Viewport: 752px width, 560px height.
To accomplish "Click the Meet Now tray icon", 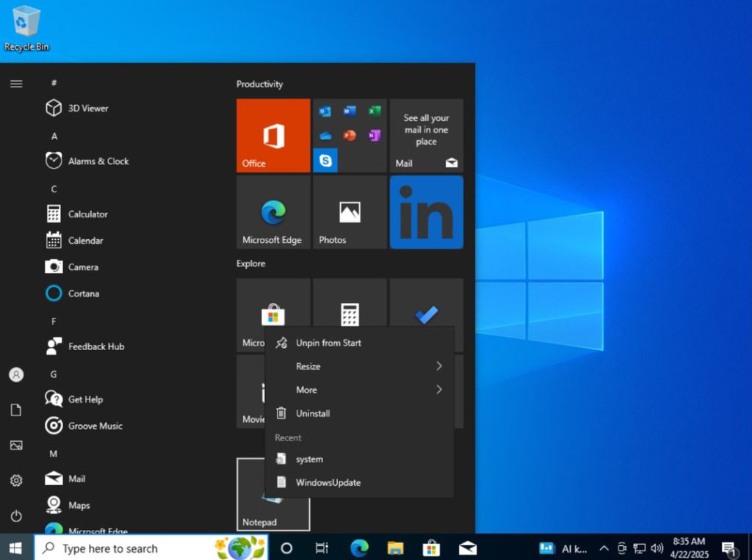I will [x=621, y=548].
